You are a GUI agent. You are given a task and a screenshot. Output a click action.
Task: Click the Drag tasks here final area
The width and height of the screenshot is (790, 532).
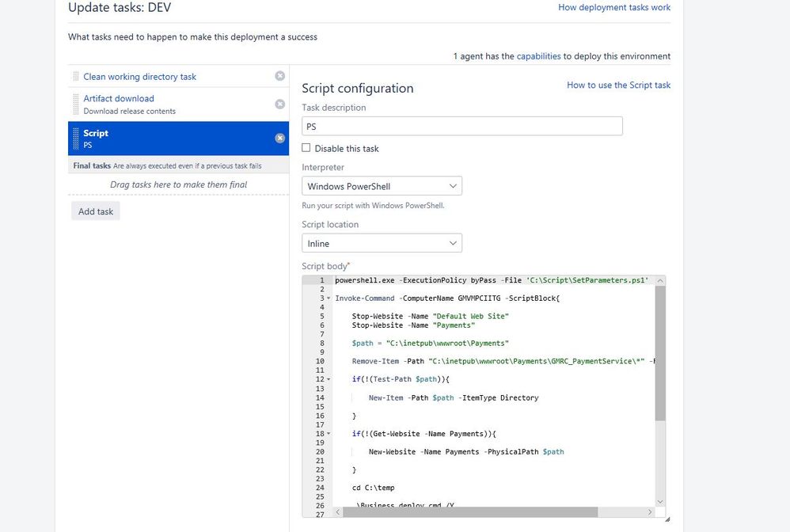[x=178, y=185]
